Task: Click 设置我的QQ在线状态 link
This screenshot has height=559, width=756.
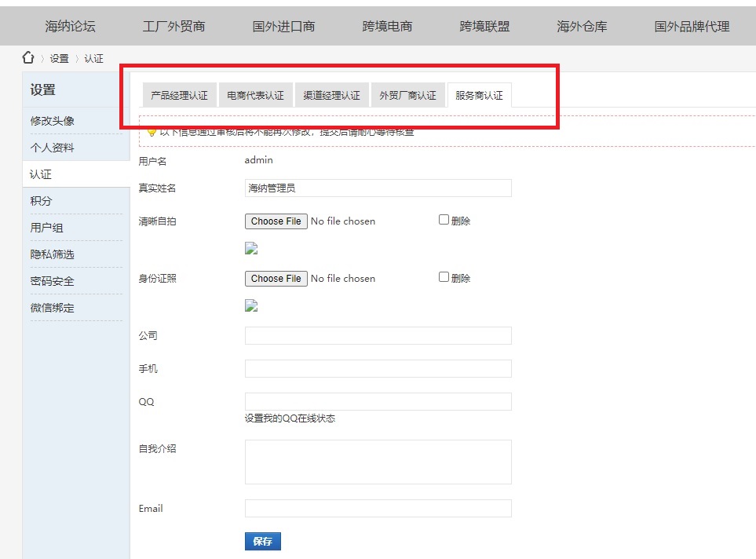Action: click(x=290, y=418)
